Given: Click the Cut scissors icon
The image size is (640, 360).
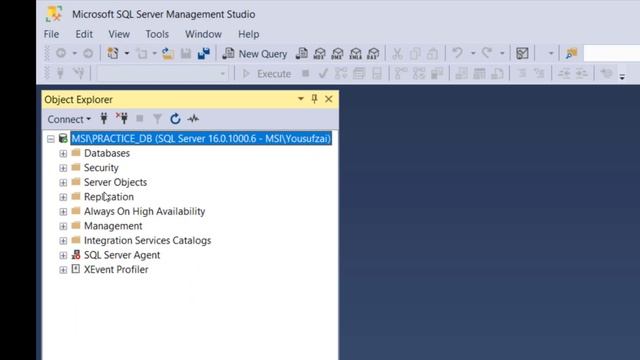Looking at the screenshot, I should [397, 53].
